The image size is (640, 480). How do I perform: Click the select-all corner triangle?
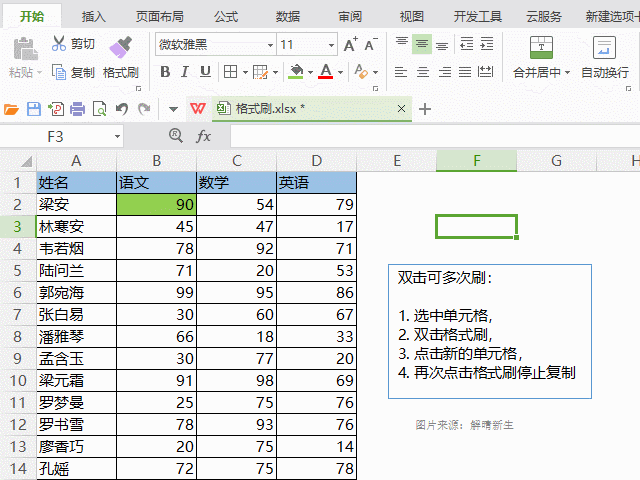point(26,162)
